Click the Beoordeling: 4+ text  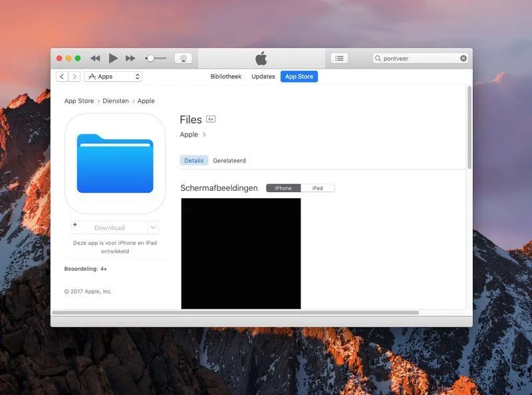86,269
